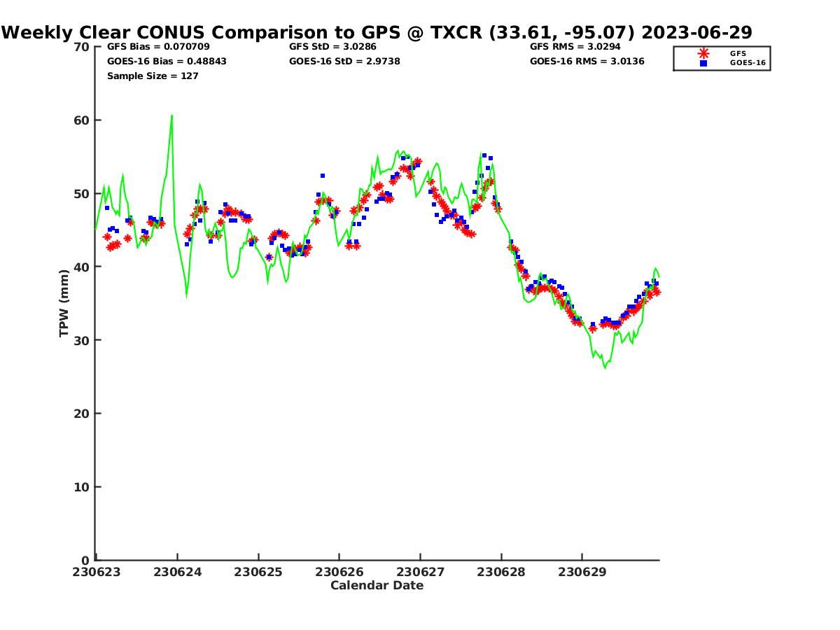This screenshot has width=840, height=630.
Task: Select the Sample Size = 127 annotation
Action: 153,76
